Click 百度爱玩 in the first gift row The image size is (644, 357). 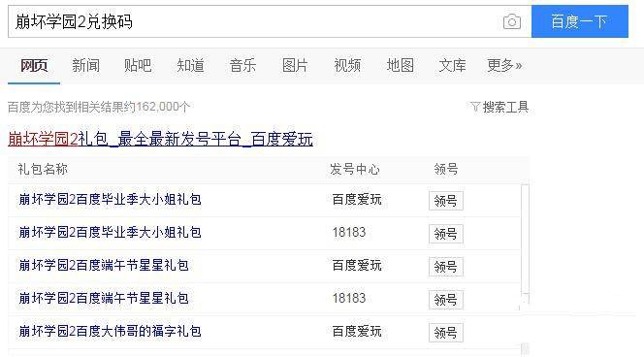point(357,200)
